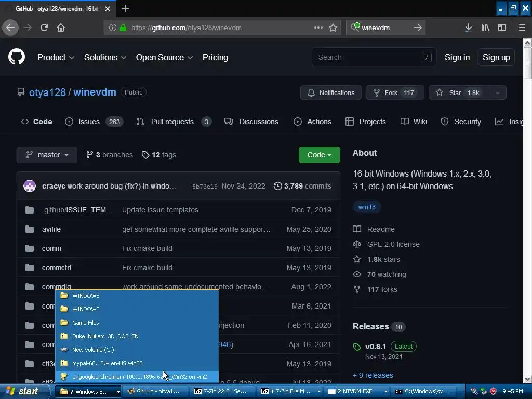
Task: Bookmark this page with star icon
Action: pos(333,28)
